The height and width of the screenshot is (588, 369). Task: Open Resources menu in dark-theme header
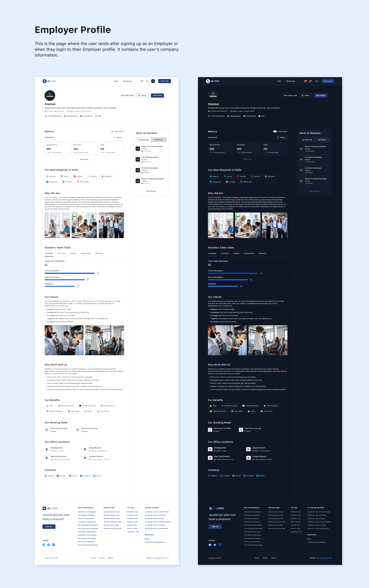[x=291, y=81]
